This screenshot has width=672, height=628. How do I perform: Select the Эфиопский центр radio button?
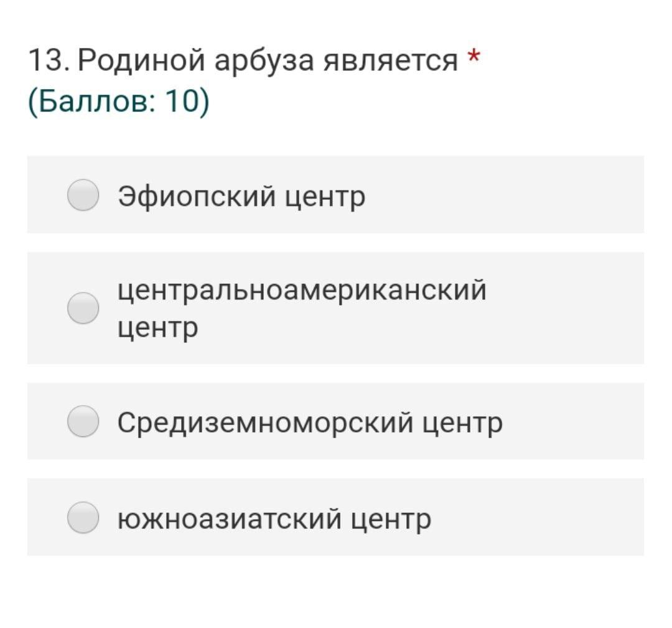[83, 195]
